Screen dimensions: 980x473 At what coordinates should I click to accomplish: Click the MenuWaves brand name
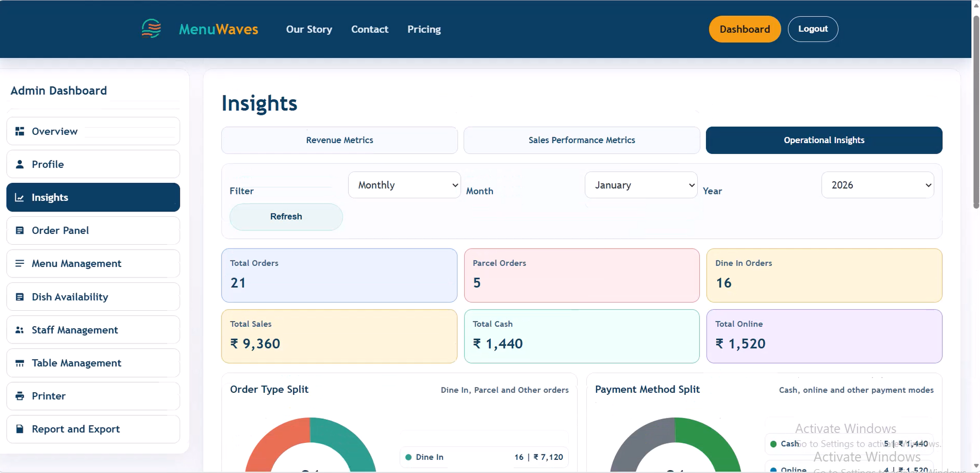[x=218, y=29]
